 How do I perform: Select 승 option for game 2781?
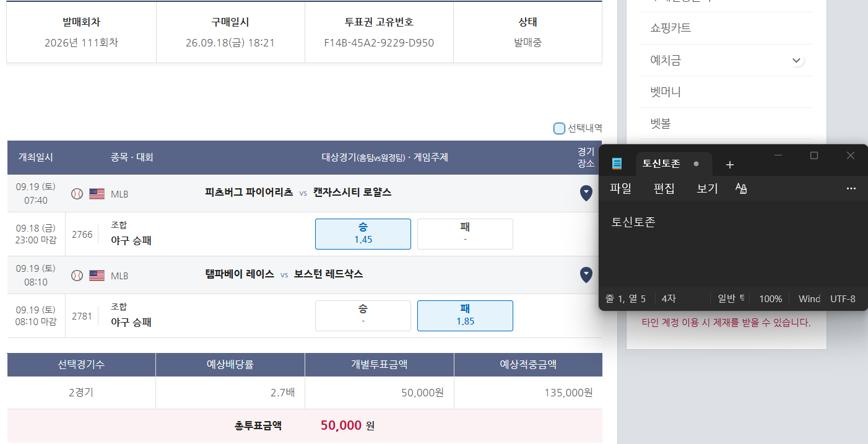click(363, 316)
